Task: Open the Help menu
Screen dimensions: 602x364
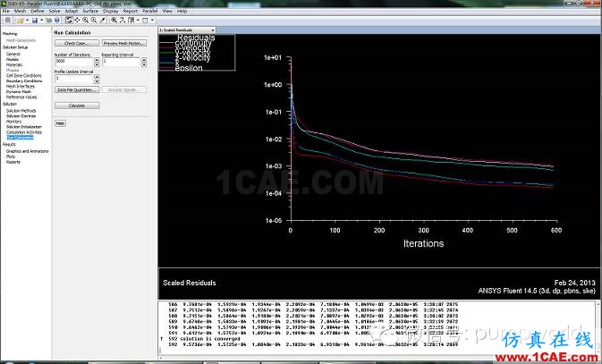Action: 182,11
